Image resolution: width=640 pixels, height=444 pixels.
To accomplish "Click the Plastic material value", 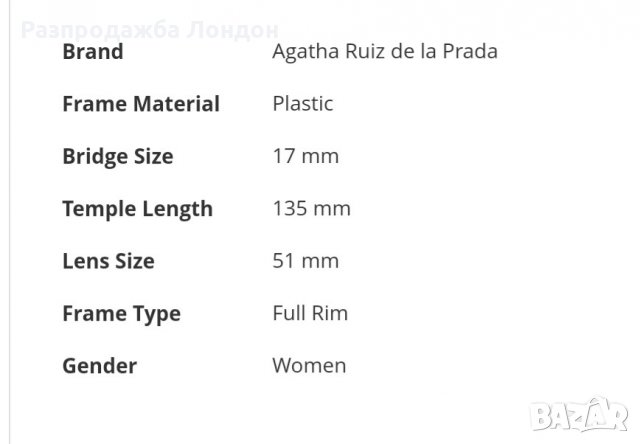I will [303, 104].
